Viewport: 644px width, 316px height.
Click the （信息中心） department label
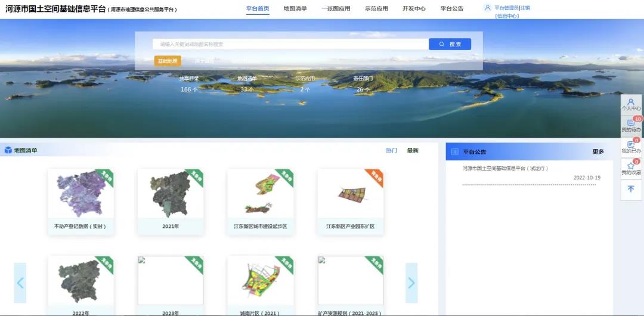[x=507, y=16]
